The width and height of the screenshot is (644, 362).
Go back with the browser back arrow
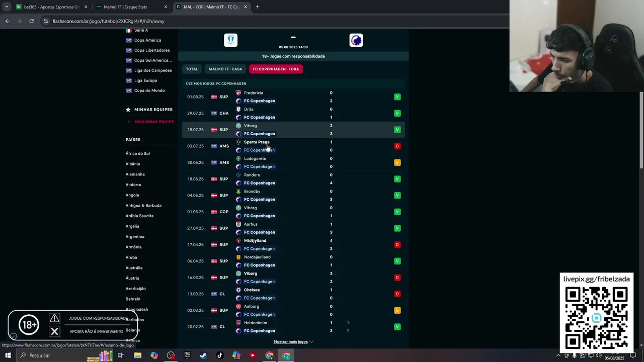click(x=7, y=21)
